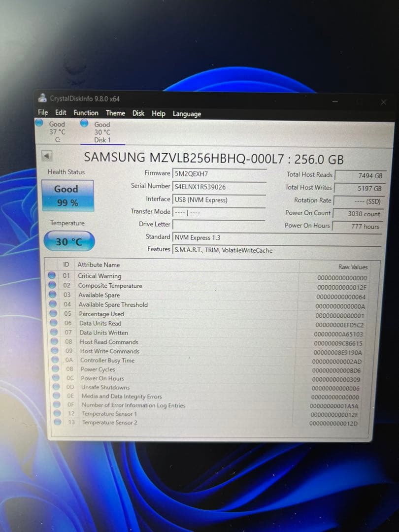Click the Media and Data Integrity Errors orb

pos(56,395)
